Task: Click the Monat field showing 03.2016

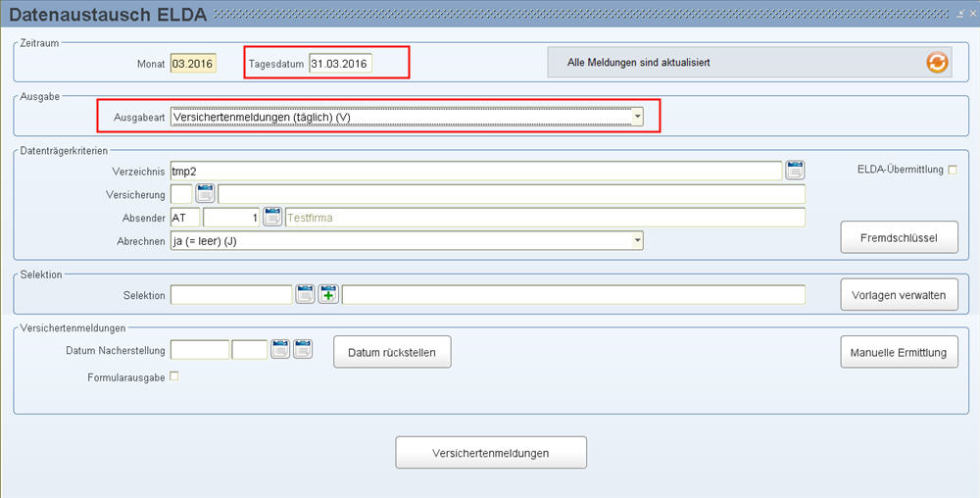Action: click(x=193, y=64)
